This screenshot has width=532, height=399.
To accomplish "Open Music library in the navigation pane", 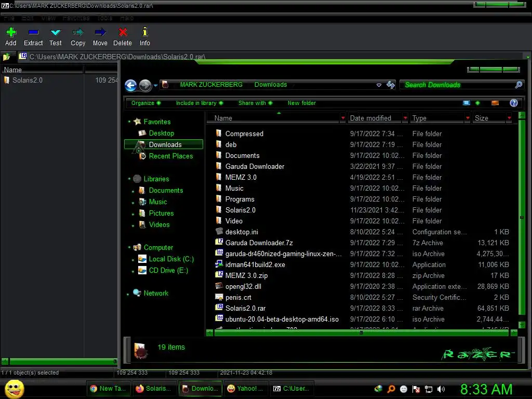I will point(158,202).
